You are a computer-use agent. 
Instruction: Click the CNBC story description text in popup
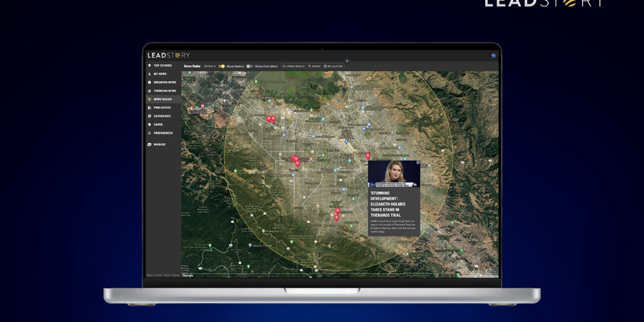tap(393, 226)
